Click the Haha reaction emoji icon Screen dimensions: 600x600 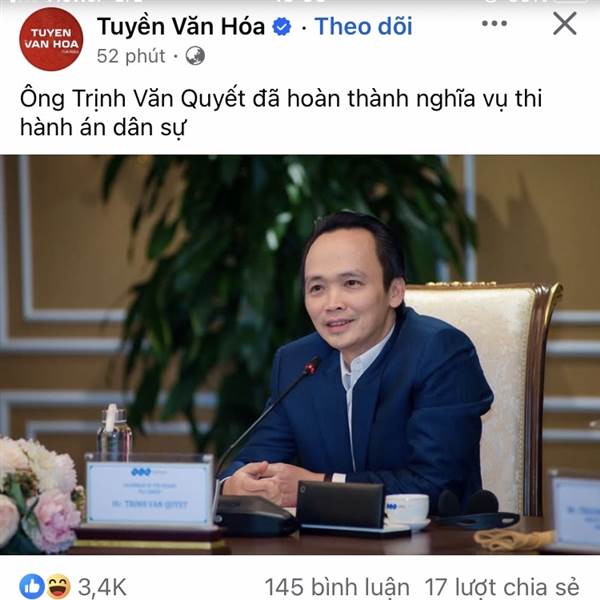coord(59,586)
